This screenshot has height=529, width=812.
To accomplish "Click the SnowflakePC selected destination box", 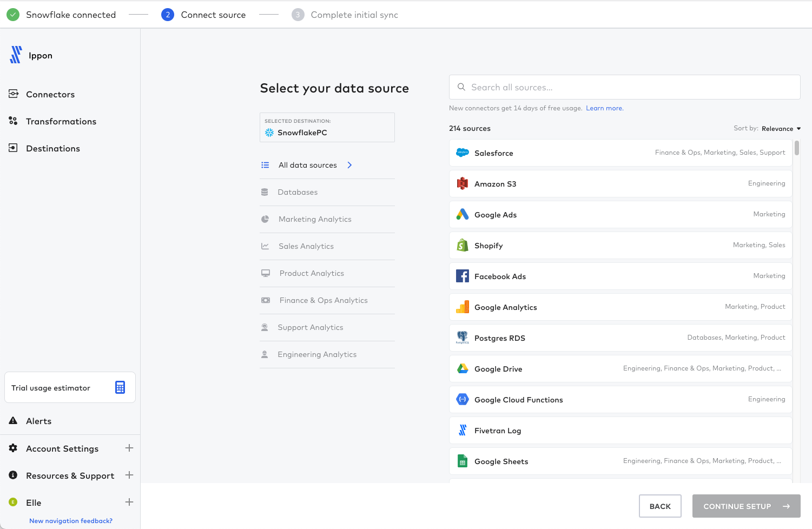I will (327, 127).
